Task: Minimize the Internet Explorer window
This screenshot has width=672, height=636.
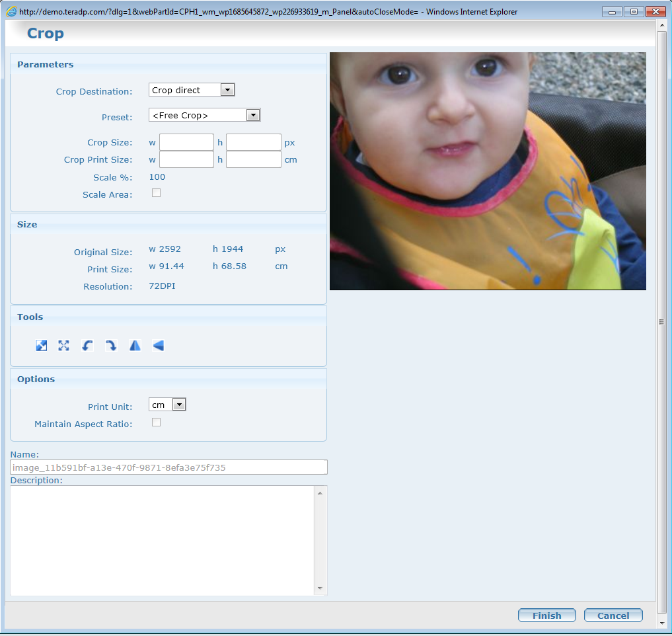Action: (612, 12)
